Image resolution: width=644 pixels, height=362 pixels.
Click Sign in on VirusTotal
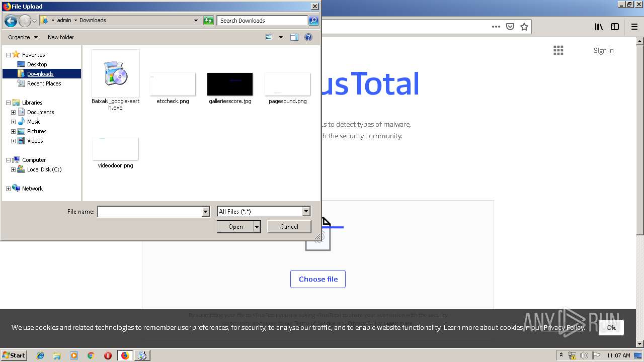[603, 50]
